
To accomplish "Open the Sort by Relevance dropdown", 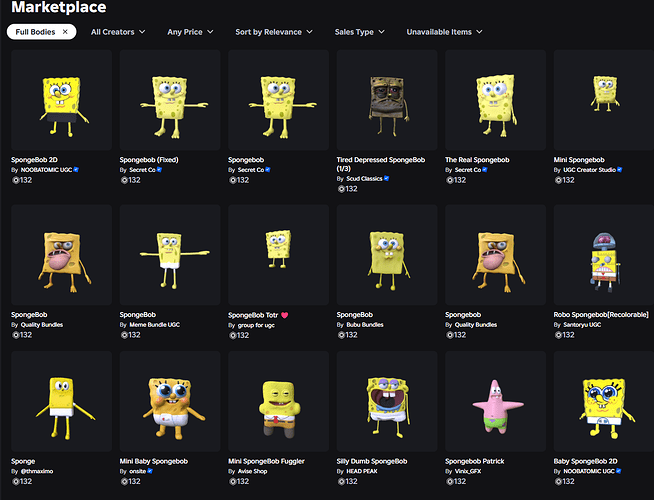I will [x=274, y=32].
